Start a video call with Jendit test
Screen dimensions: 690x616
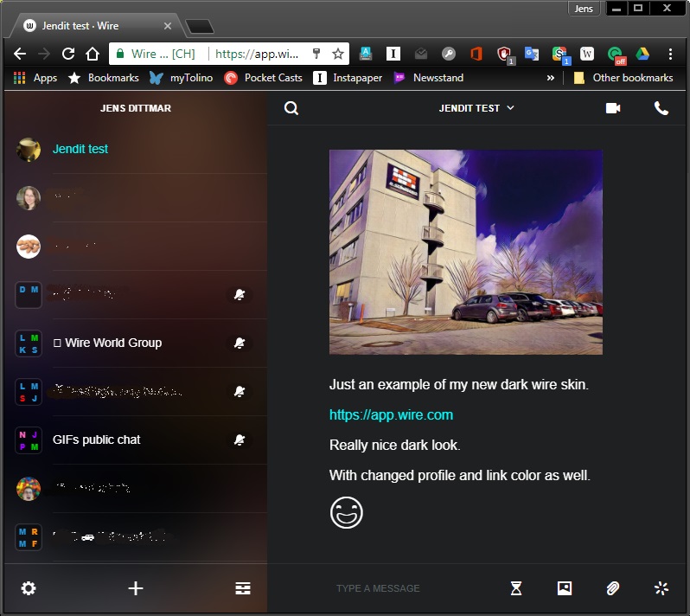pos(613,108)
